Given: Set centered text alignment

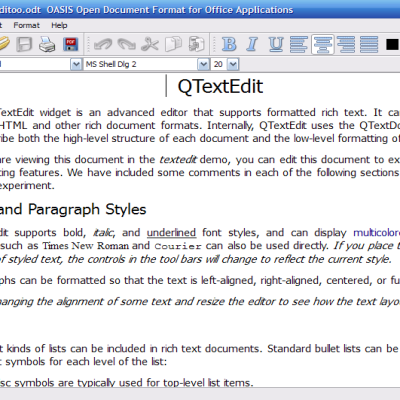Looking at the screenshot, I should pyautogui.click(x=323, y=44).
